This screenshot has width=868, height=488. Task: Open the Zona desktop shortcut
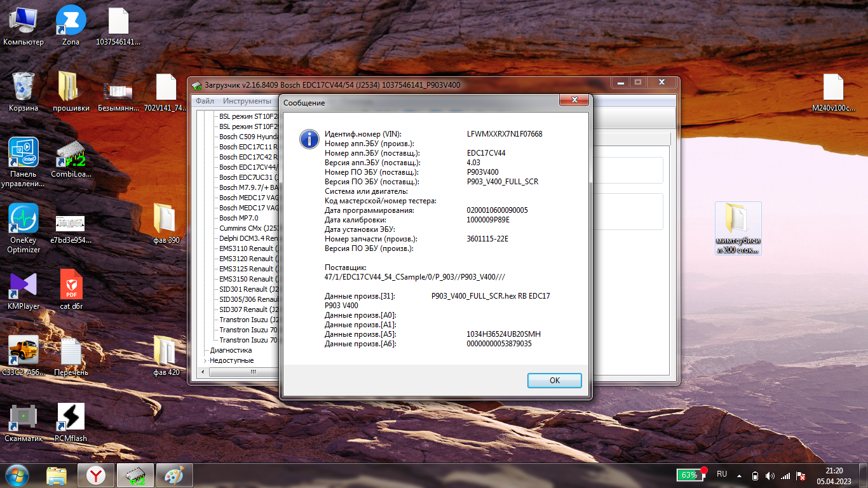pos(71,25)
